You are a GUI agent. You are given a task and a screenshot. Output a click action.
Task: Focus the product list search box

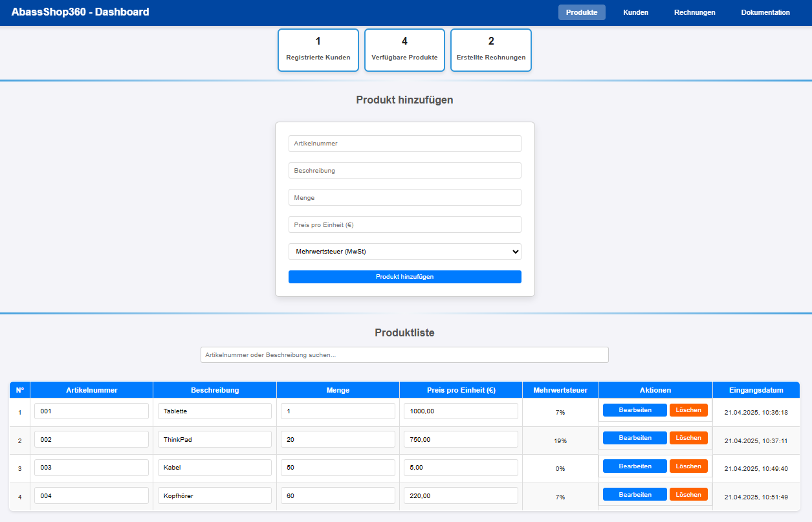click(x=404, y=355)
